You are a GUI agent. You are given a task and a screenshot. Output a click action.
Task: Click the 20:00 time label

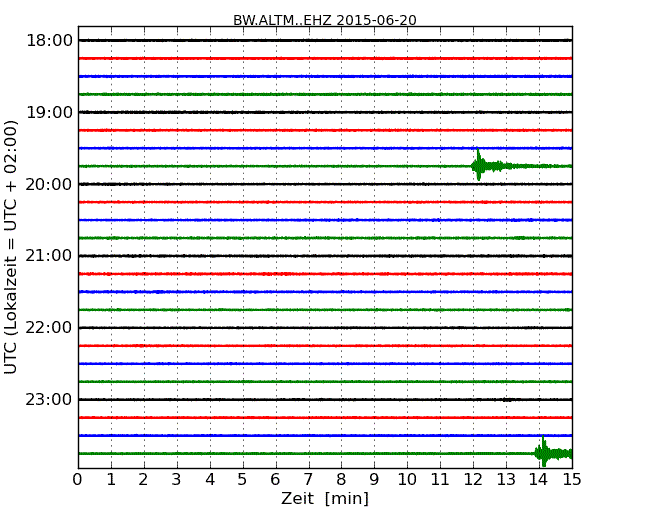[49, 184]
